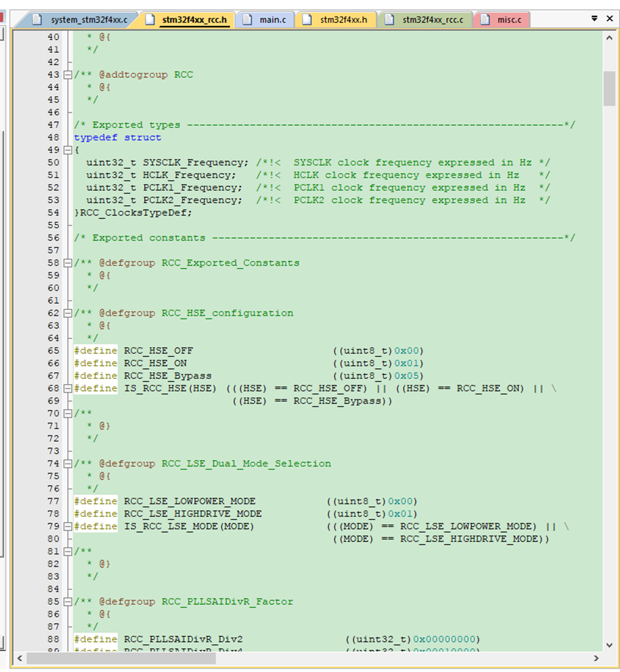Image resolution: width=620 pixels, height=672 pixels.
Task: Click the value '0x01' on line 78
Action: click(401, 514)
